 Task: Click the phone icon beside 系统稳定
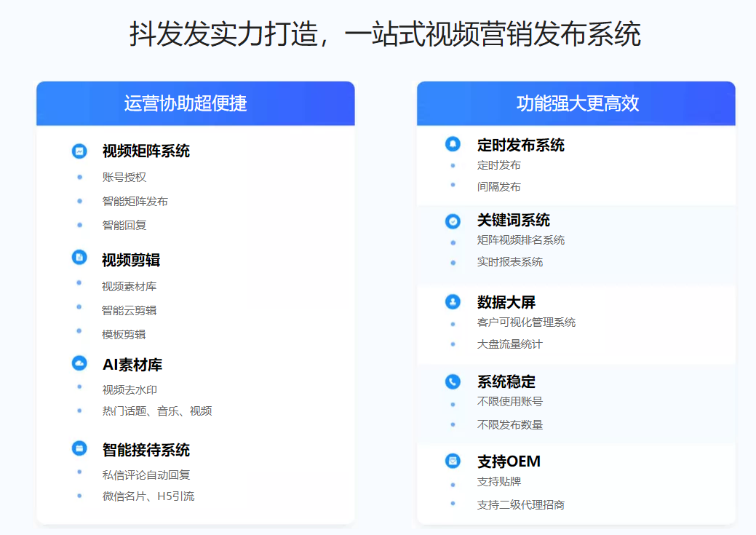tap(453, 381)
